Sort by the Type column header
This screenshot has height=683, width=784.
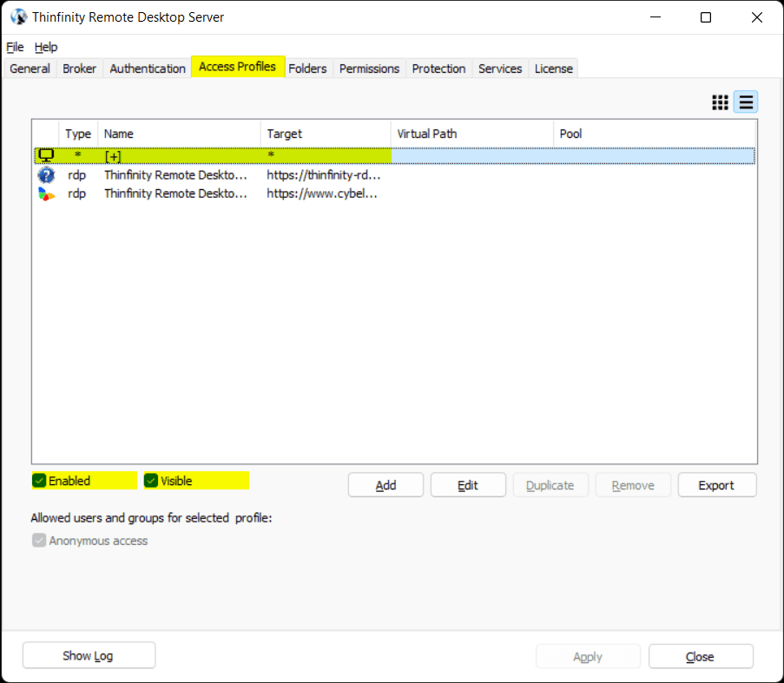pos(78,134)
